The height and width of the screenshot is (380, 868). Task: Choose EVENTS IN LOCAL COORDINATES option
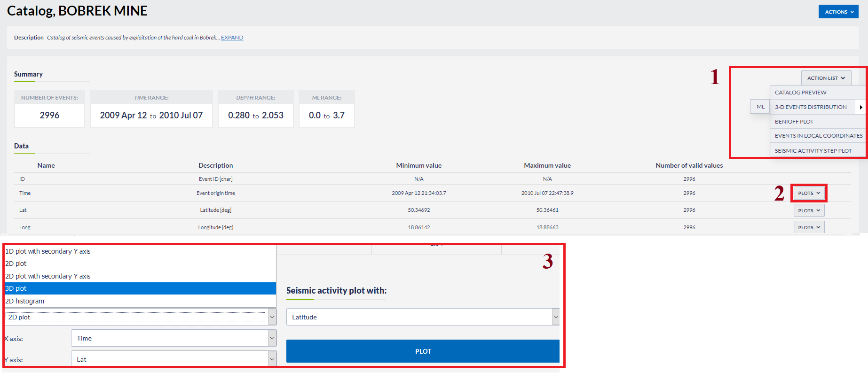pyautogui.click(x=818, y=136)
